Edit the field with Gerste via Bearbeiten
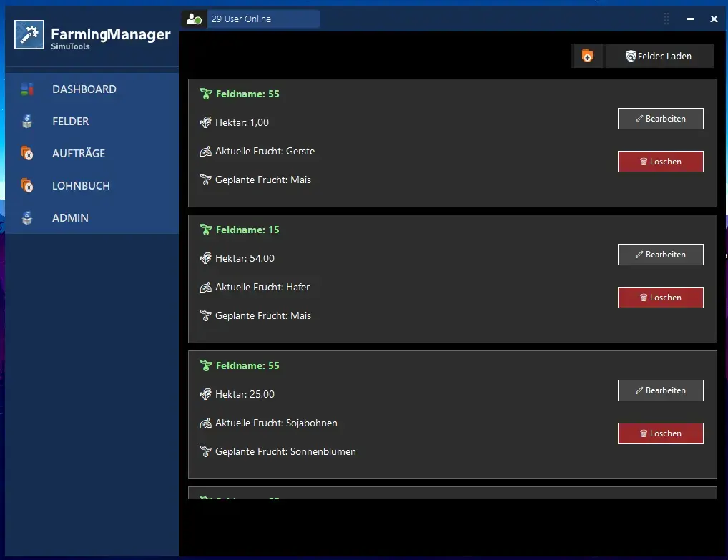This screenshot has height=560, width=728. coord(660,119)
